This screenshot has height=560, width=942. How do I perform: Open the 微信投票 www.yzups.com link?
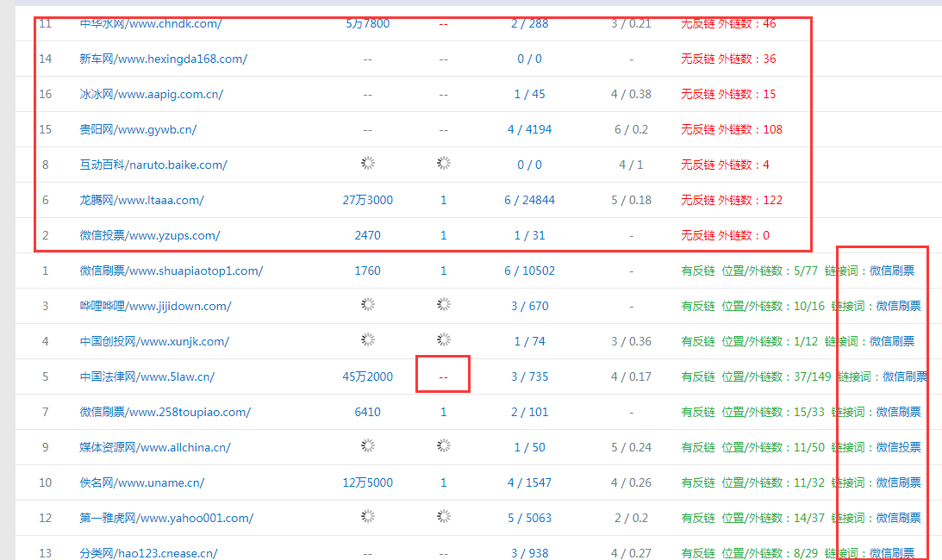[149, 235]
